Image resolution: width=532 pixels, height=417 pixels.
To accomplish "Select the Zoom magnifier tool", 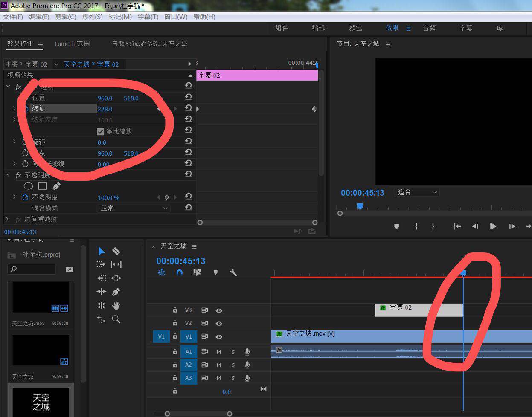I will pos(116,319).
